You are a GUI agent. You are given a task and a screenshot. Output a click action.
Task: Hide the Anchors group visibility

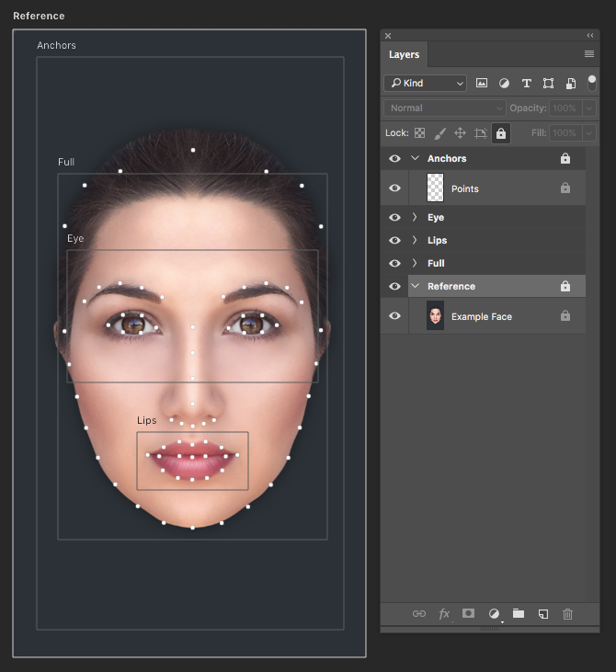pyautogui.click(x=395, y=159)
